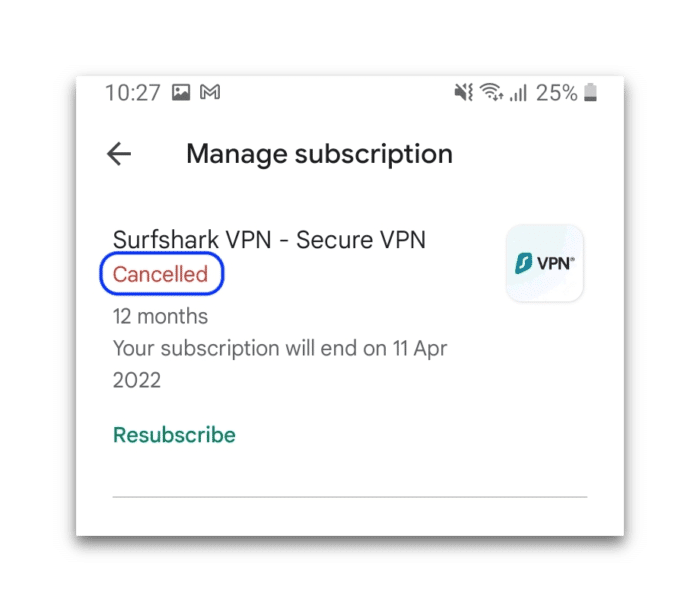Click the 10:27 clock in status bar
700x612 pixels.
(133, 93)
